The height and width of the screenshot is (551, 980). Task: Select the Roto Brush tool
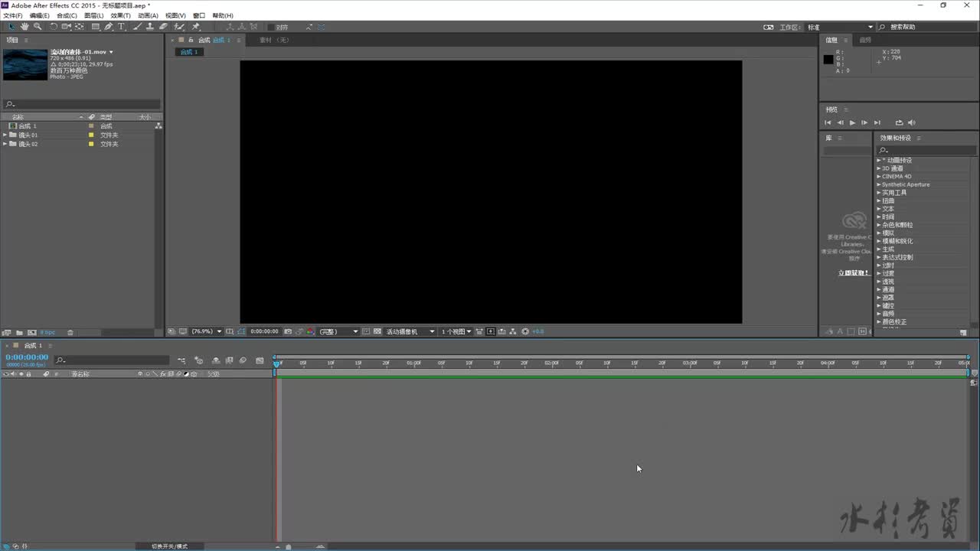point(178,27)
